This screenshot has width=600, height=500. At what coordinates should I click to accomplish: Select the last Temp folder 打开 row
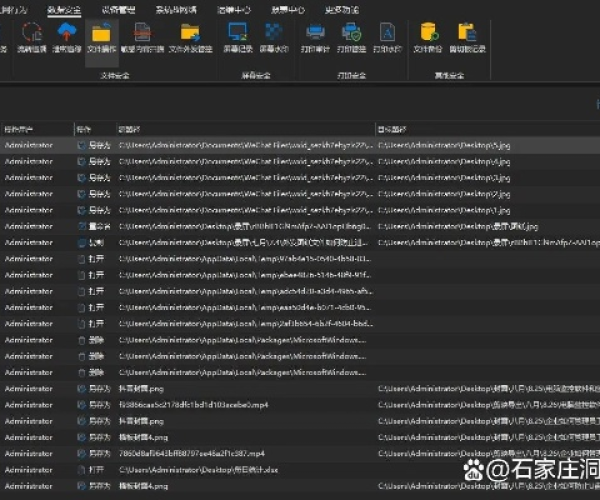[x=300, y=324]
